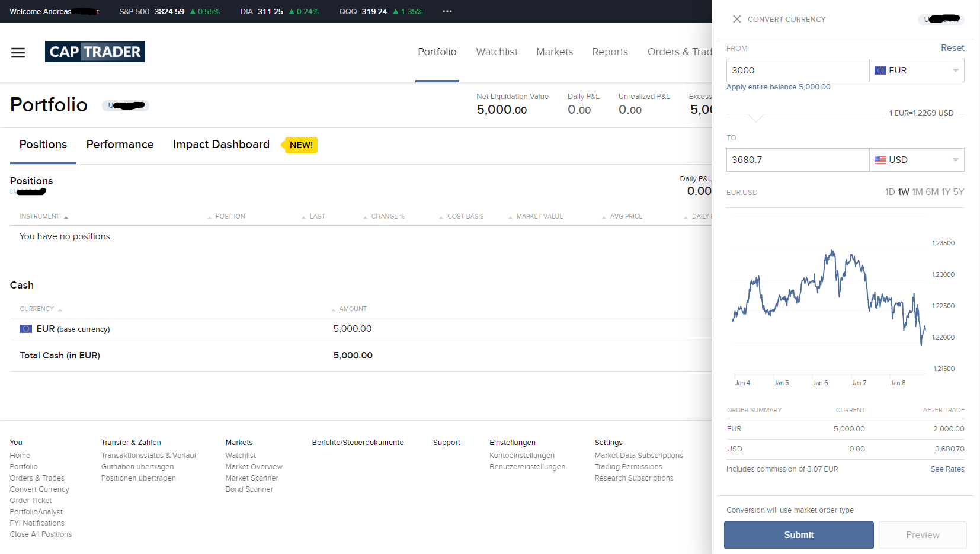
Task: Set chart range to 1M
Action: point(917,192)
